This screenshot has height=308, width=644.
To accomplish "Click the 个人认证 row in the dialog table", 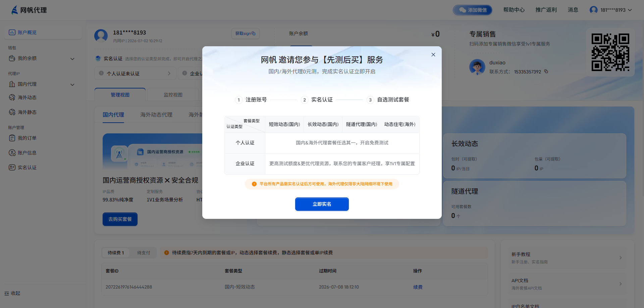I will 322,143.
